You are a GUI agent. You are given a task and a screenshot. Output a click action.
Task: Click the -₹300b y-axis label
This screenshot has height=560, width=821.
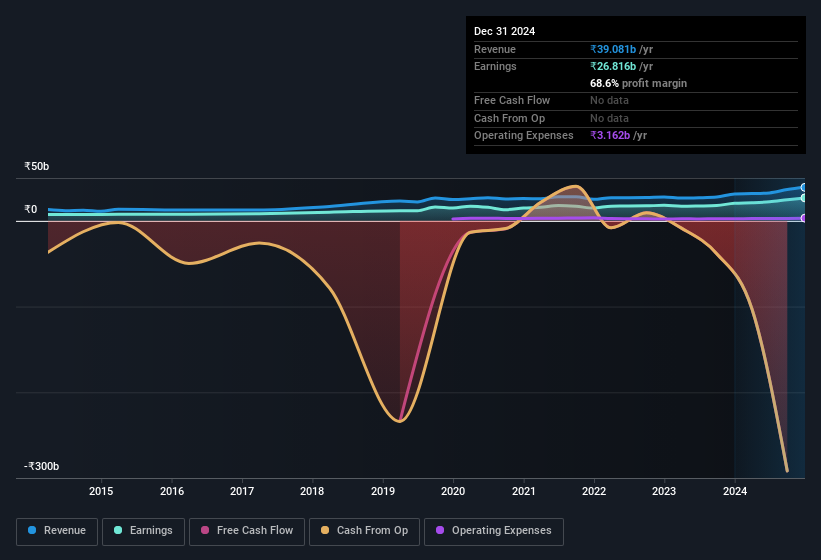pyautogui.click(x=41, y=466)
